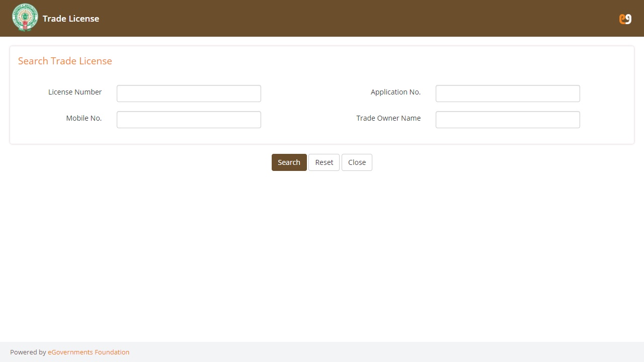Click the License Number label
The height and width of the screenshot is (362, 644).
tap(75, 92)
